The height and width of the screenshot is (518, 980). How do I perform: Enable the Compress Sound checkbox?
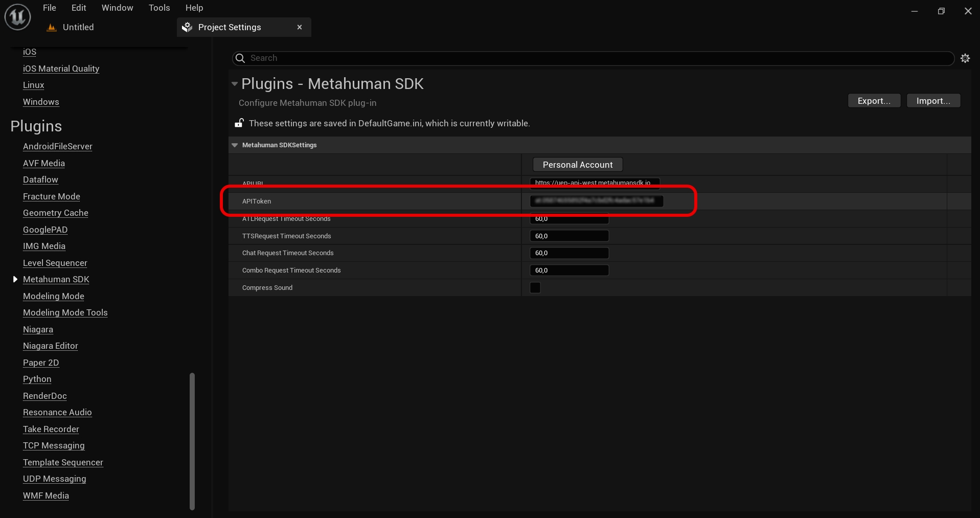pos(535,287)
